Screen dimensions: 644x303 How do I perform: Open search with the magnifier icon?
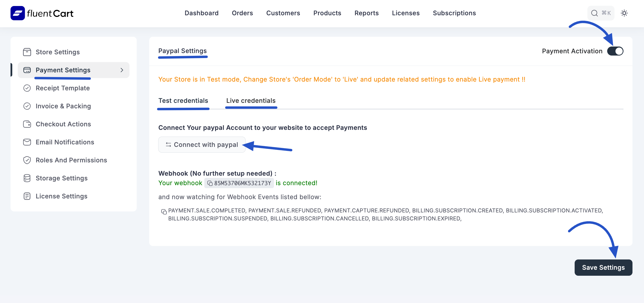594,13
